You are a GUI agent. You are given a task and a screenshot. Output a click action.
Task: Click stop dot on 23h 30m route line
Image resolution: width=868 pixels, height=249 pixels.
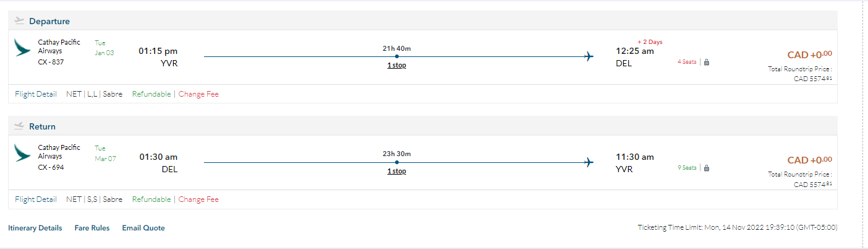396,162
